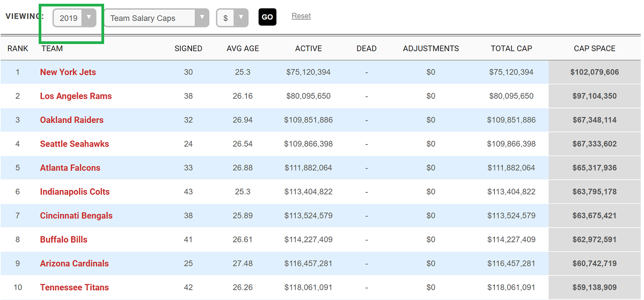
Task: Click the Titans average age 26.26
Action: click(x=243, y=287)
